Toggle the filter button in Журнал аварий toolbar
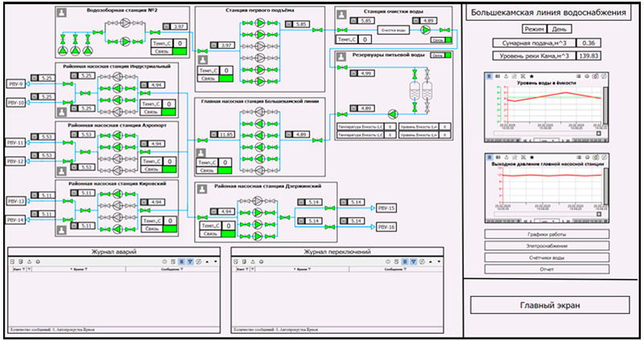This screenshot has width=644, height=341. [x=192, y=262]
